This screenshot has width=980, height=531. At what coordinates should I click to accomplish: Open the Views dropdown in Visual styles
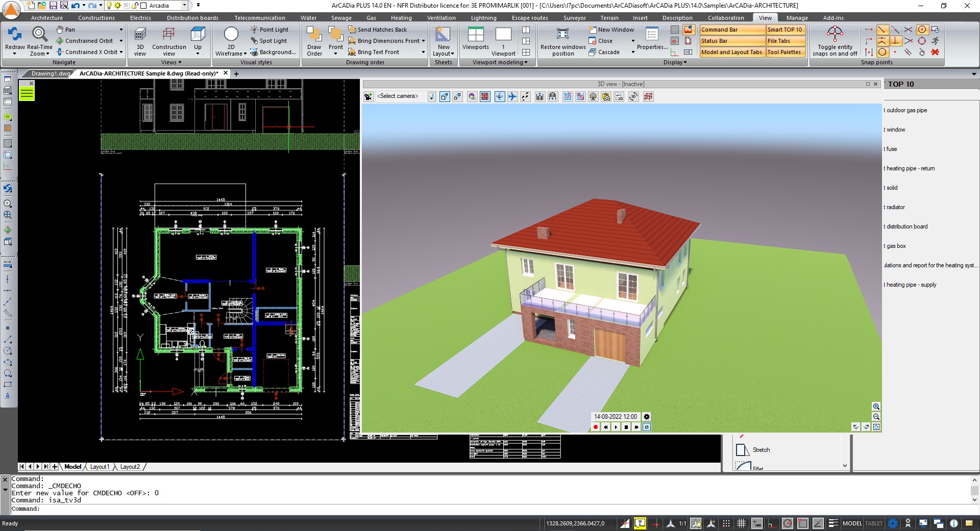pos(171,62)
